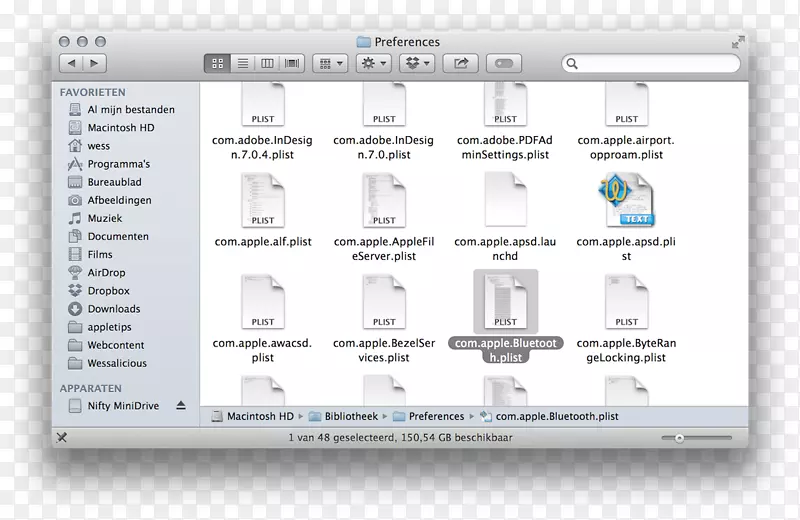Select com.apple.BezelServices.plist file icon
This screenshot has height=520, width=800.
[x=384, y=302]
